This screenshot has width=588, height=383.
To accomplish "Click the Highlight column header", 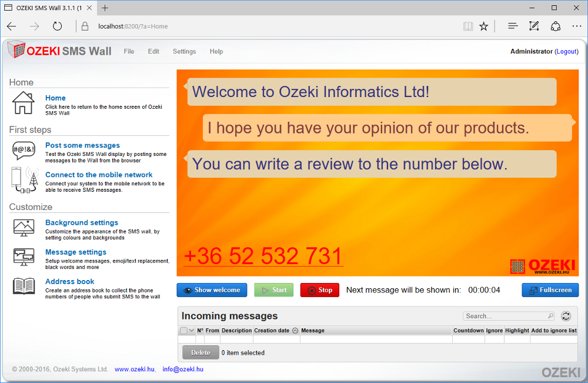I will tap(517, 331).
